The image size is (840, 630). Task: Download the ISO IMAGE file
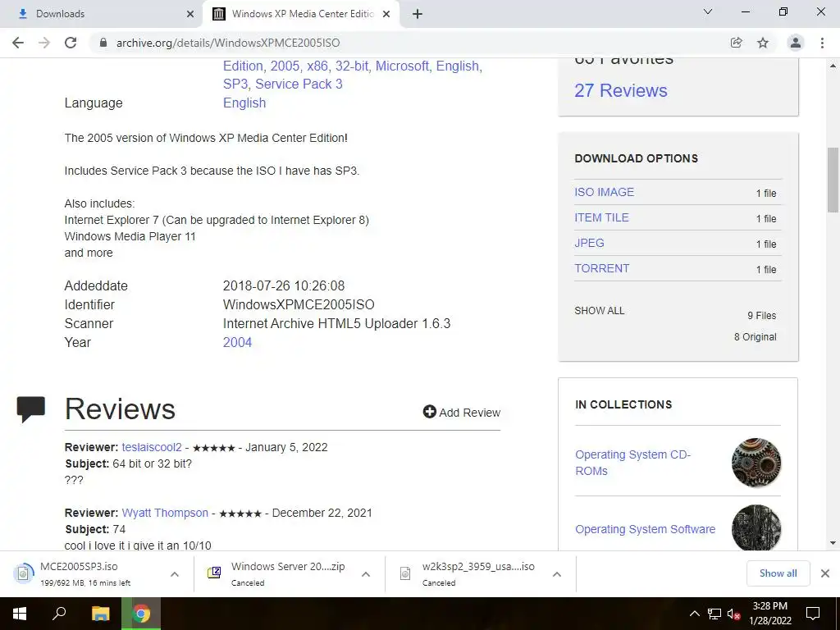tap(605, 192)
